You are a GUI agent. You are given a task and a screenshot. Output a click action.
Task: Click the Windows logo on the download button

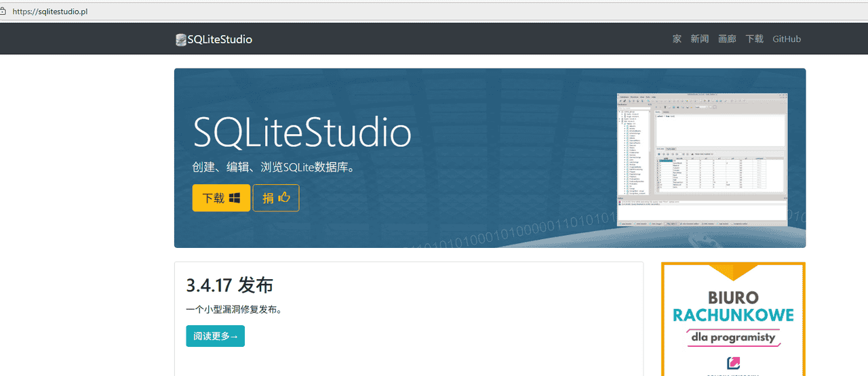(x=235, y=198)
